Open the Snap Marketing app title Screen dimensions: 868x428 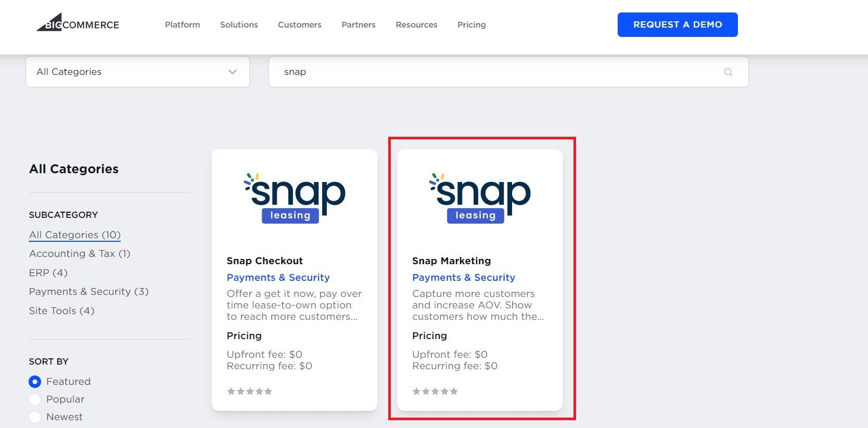coord(451,261)
